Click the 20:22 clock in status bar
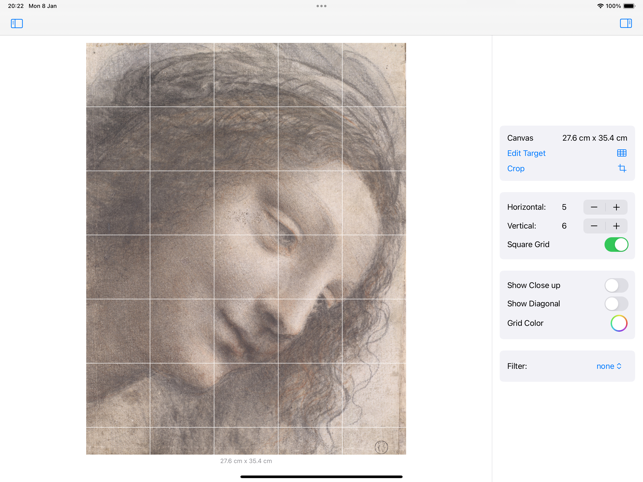Viewport: 643px width, 482px height. (16, 6)
